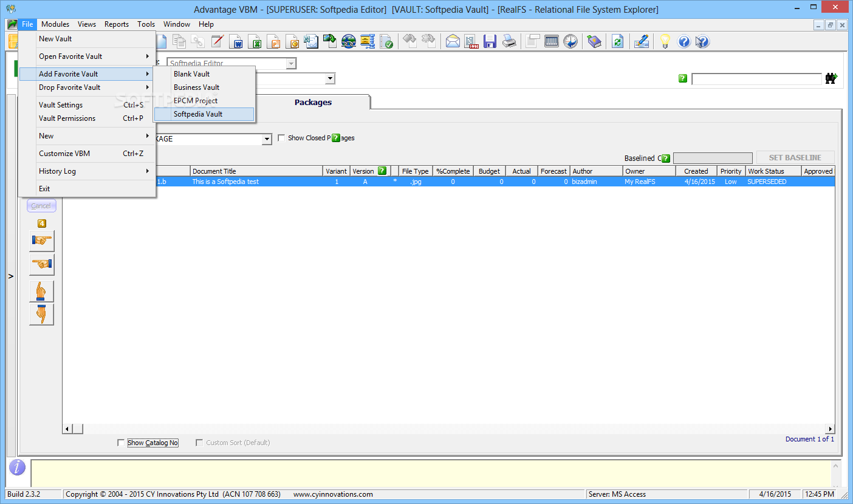
Task: Click the binoculars search icon
Action: (x=831, y=78)
